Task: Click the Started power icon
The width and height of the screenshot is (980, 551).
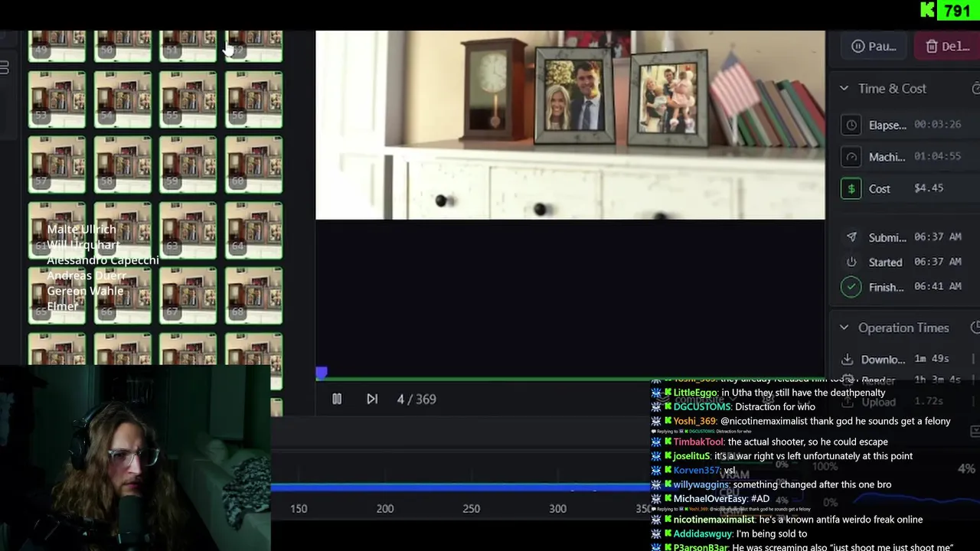Action: click(x=851, y=262)
